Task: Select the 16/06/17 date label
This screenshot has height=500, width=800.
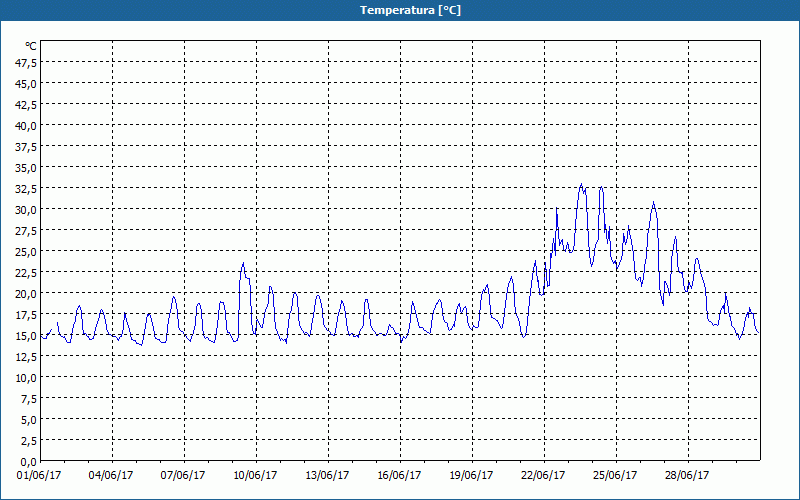Action: click(x=399, y=476)
